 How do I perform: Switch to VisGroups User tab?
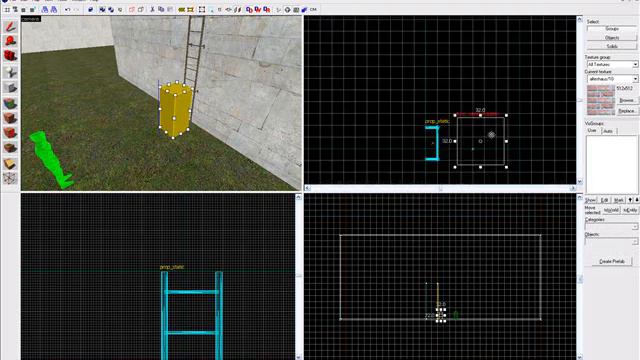[x=592, y=131]
